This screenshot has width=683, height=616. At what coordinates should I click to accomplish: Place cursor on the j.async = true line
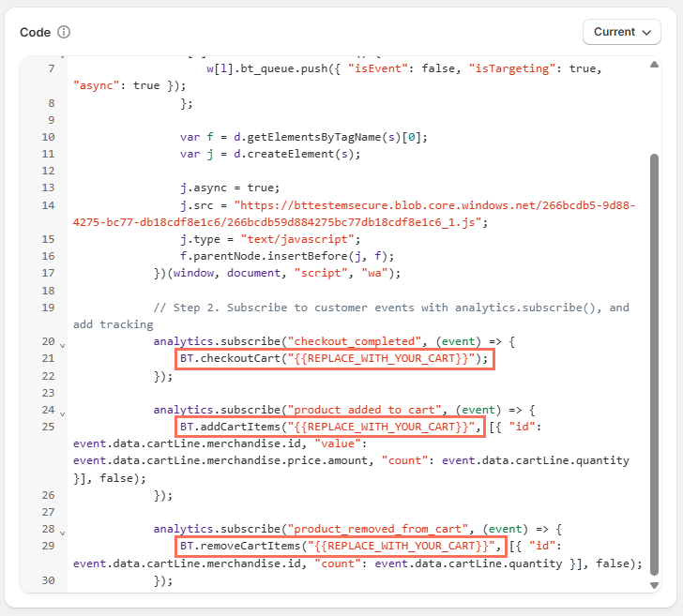point(230,188)
